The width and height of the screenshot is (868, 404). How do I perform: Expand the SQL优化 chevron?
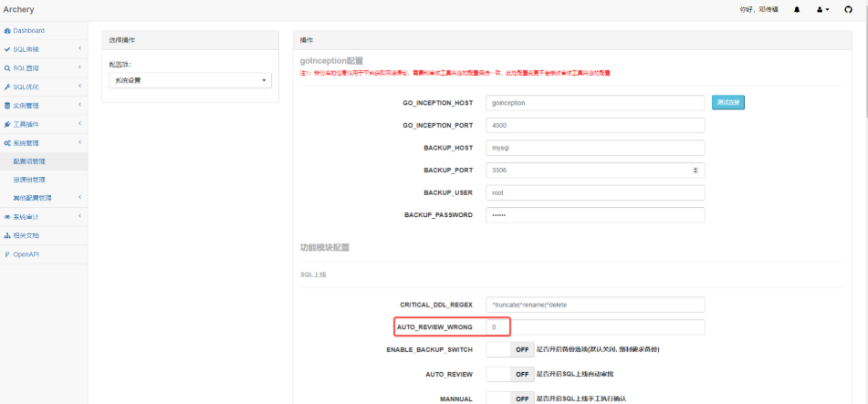[79, 87]
